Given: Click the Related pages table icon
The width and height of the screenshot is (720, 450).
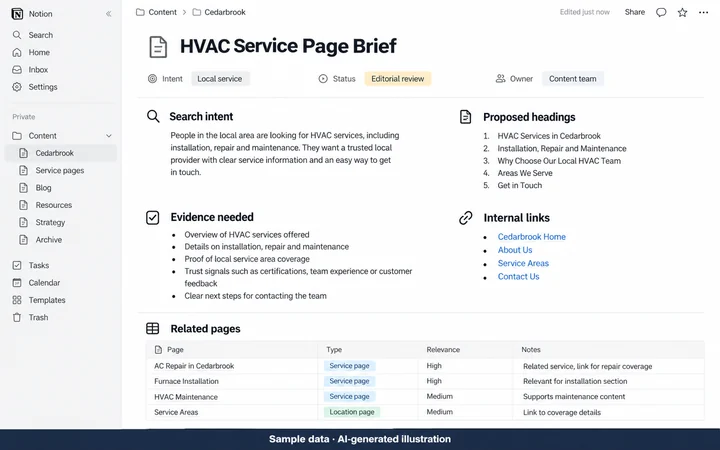Looking at the screenshot, I should click(x=153, y=329).
